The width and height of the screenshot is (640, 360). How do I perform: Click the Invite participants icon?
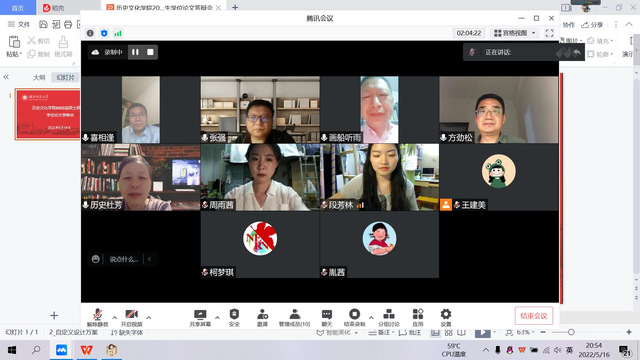(x=262, y=318)
